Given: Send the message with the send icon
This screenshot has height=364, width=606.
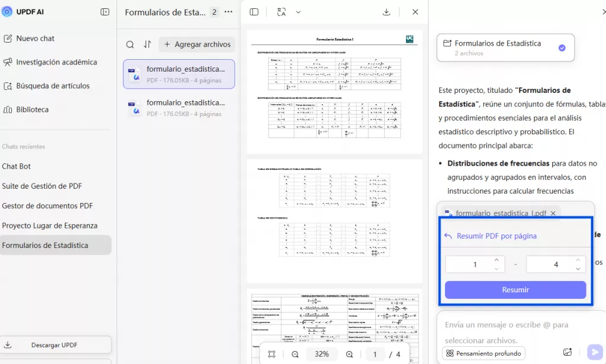Looking at the screenshot, I should click(x=595, y=352).
